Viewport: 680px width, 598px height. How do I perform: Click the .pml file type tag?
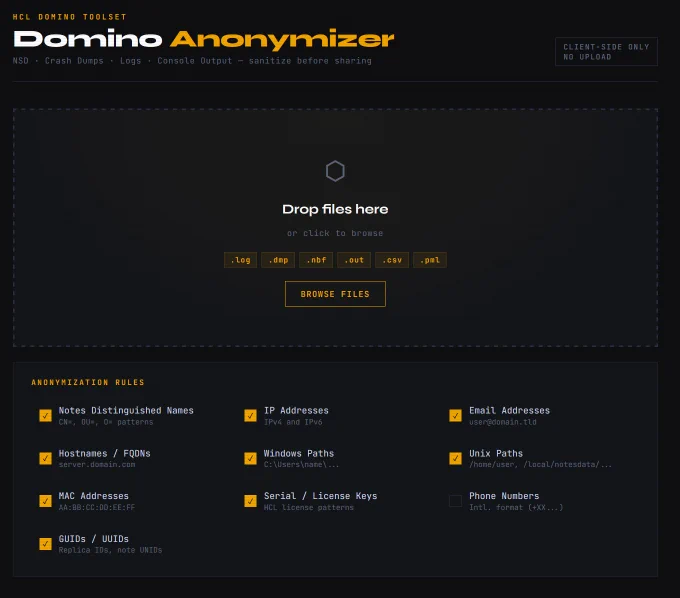point(430,260)
